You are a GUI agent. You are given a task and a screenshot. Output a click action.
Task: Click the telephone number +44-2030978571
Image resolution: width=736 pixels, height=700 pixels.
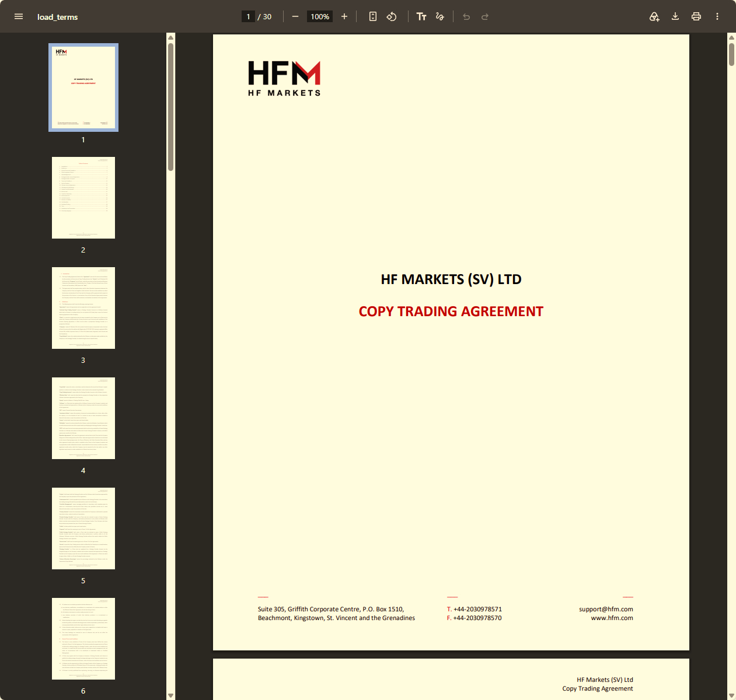(477, 609)
